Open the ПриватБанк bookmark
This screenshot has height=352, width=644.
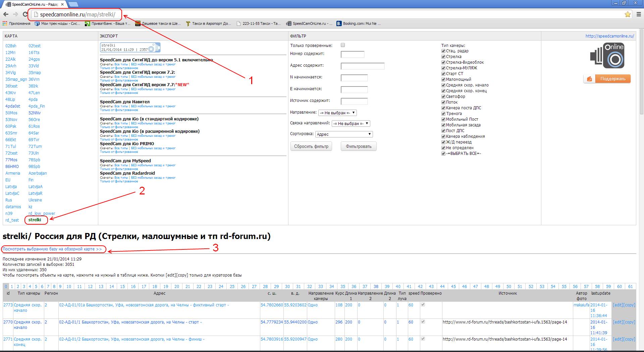[x=107, y=23]
